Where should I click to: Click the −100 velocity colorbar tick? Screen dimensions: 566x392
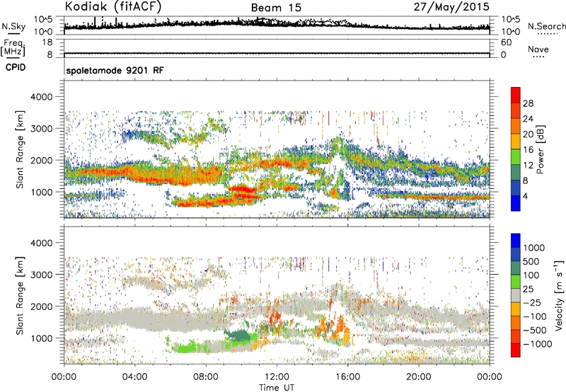(534, 316)
